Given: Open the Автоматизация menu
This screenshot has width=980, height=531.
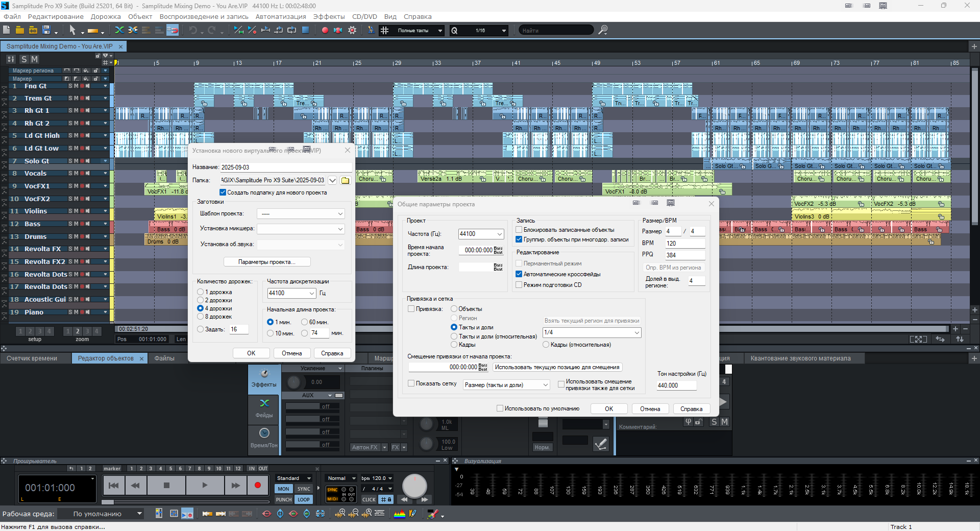Looking at the screenshot, I should pos(281,16).
